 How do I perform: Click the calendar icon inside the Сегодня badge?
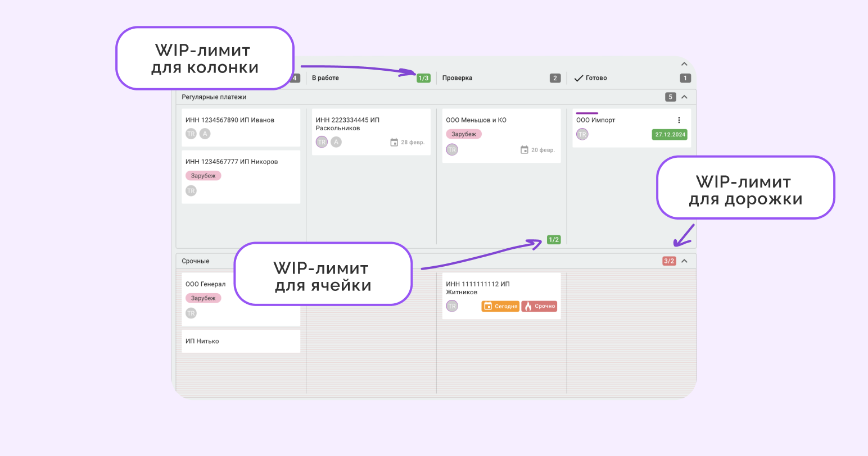click(x=487, y=306)
